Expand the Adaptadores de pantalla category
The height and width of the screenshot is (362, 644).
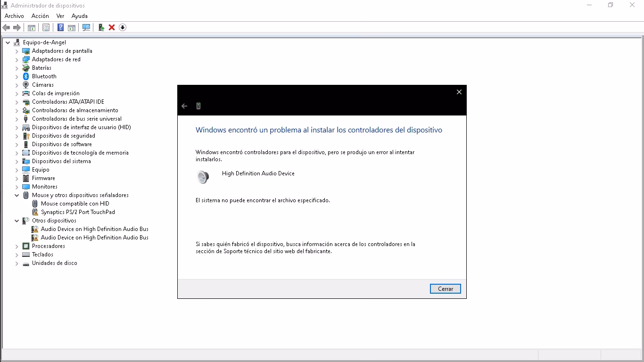(x=17, y=51)
